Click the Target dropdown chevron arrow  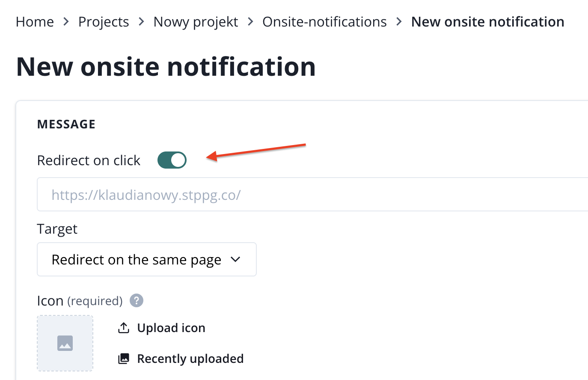(235, 259)
